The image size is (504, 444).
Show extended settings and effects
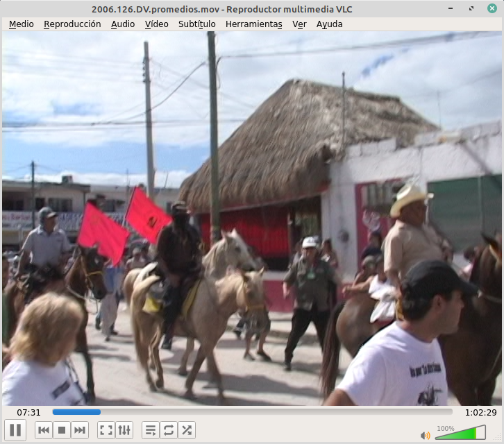(124, 430)
